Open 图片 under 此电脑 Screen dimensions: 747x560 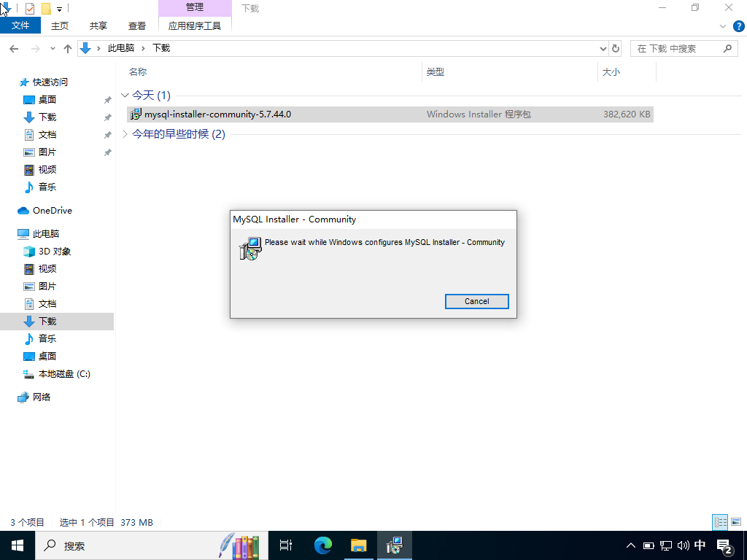(x=47, y=286)
